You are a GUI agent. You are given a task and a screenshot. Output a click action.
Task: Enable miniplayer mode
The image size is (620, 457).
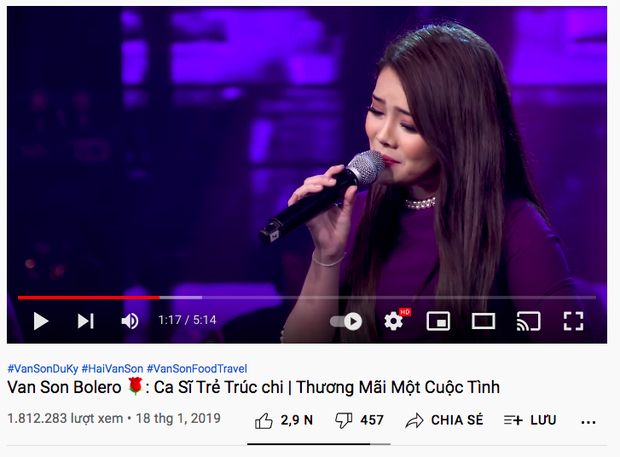(438, 321)
